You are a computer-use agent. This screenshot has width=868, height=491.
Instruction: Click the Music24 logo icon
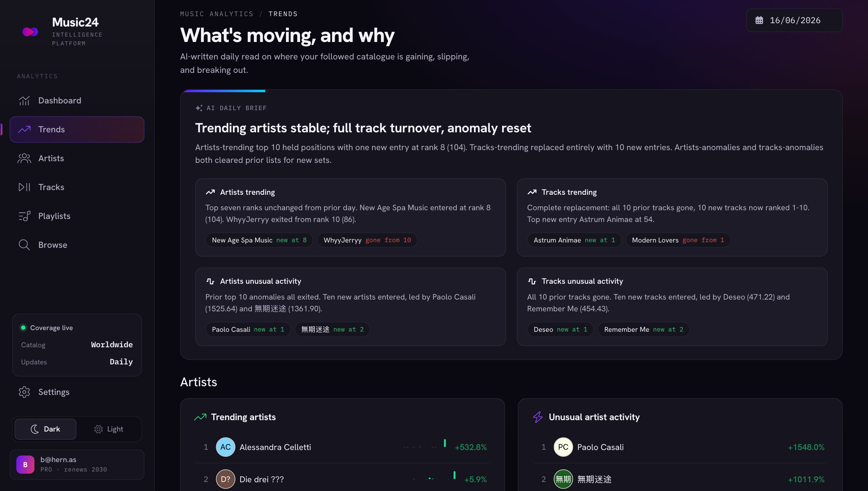(30, 32)
